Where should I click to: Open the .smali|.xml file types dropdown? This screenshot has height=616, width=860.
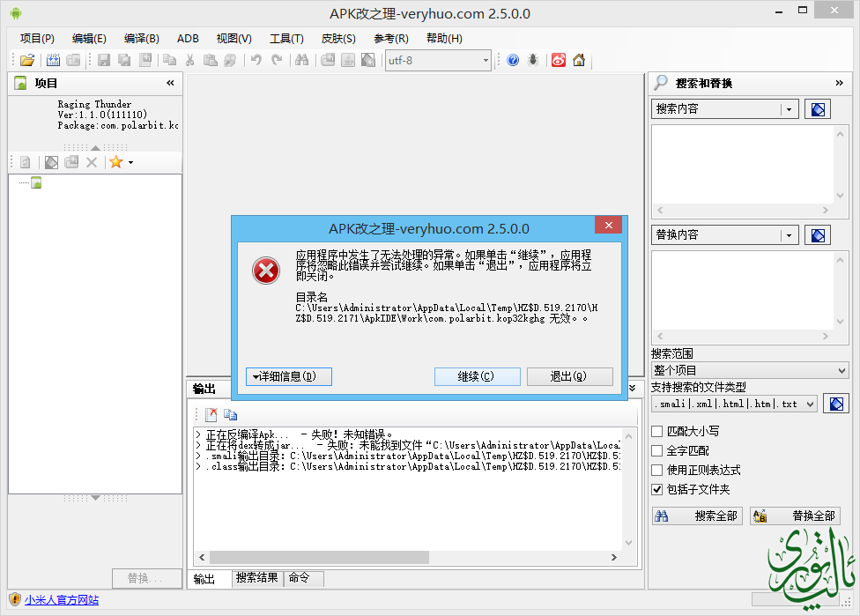coord(734,404)
